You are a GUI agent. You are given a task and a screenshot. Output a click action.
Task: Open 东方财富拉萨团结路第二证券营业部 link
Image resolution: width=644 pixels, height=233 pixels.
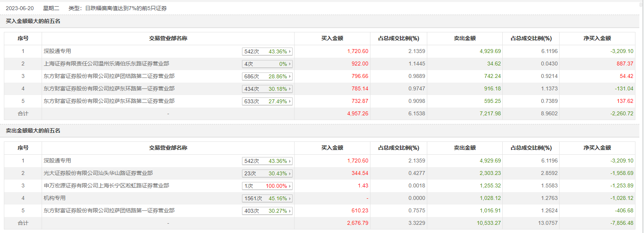coord(109,76)
